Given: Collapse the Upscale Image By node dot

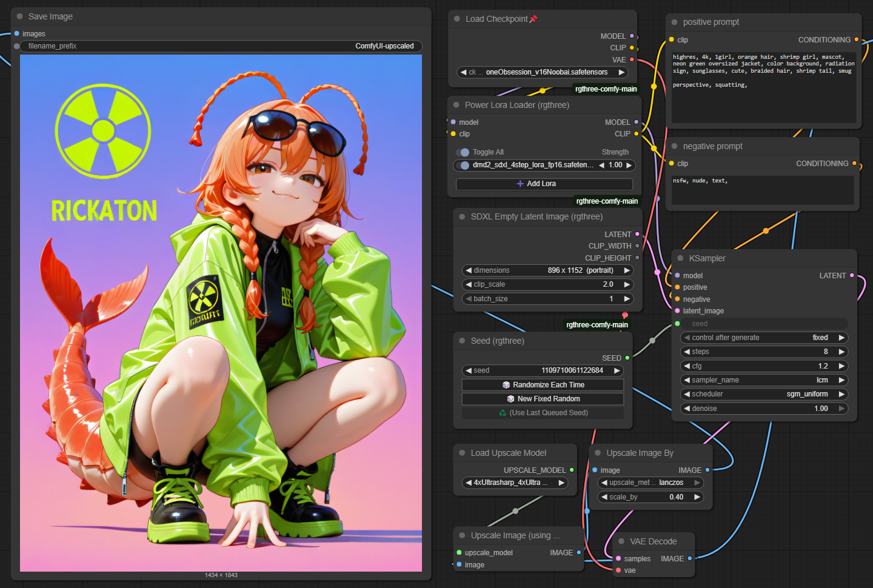Looking at the screenshot, I should pos(598,453).
